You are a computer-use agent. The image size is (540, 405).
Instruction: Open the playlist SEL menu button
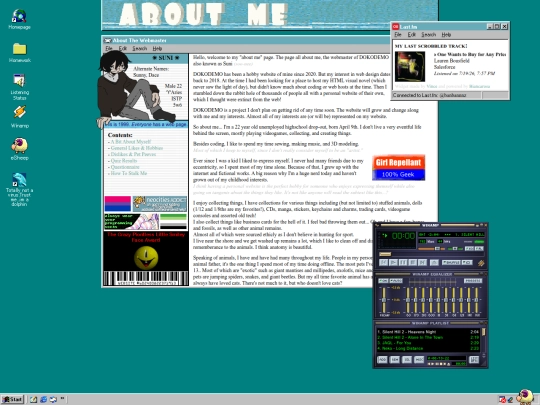(407, 360)
